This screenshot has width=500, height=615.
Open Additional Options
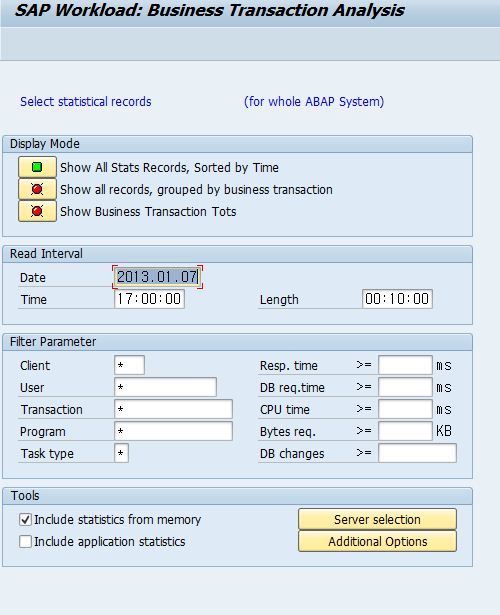pyautogui.click(x=377, y=541)
